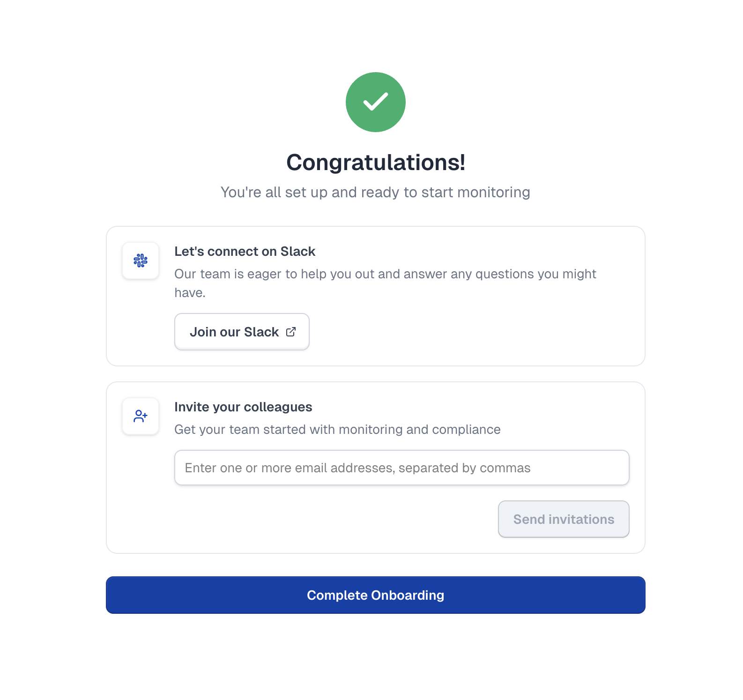Viewport: 743px width, 700px height.
Task: Finish setup with Complete Onboarding
Action: click(375, 595)
